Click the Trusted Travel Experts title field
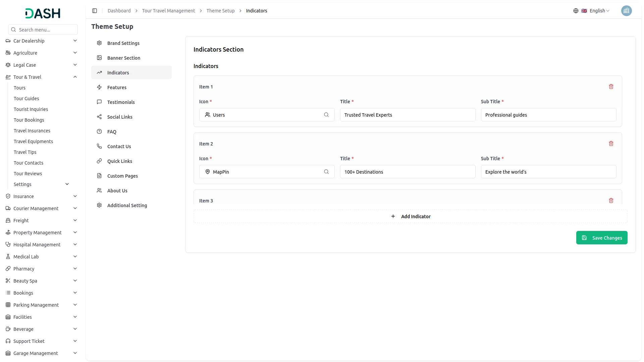The width and height of the screenshot is (644, 362). [408, 115]
